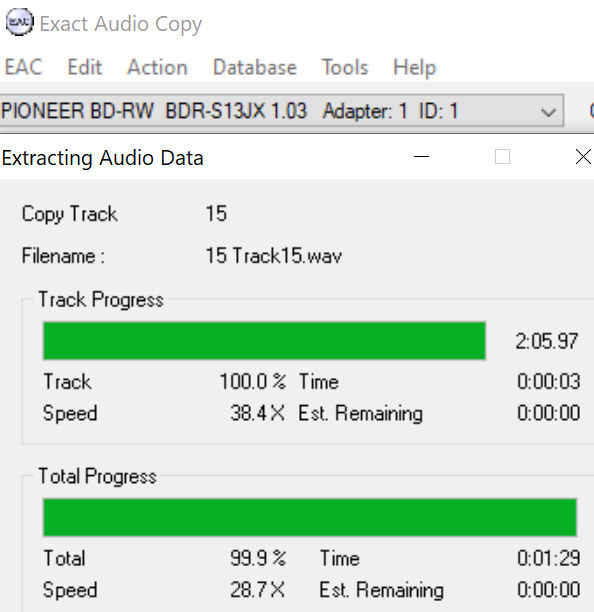Expand the PIONEER BD-RW drive dropdown arrow

(548, 112)
